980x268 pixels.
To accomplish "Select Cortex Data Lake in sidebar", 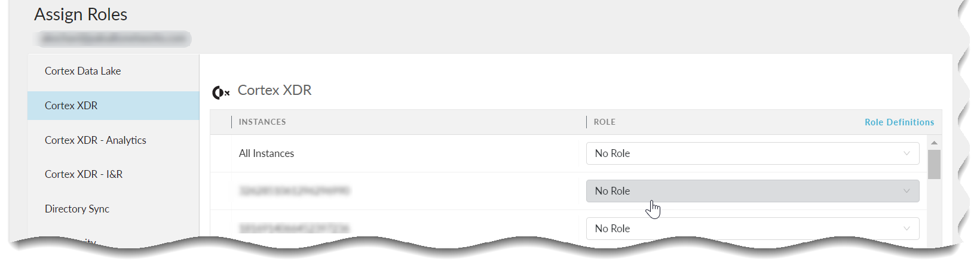I will tap(82, 71).
